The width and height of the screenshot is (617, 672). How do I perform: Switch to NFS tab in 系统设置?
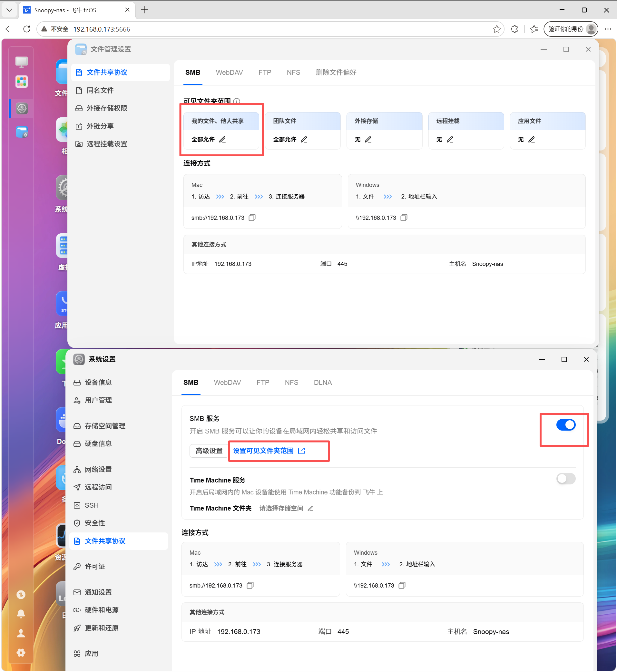point(291,383)
